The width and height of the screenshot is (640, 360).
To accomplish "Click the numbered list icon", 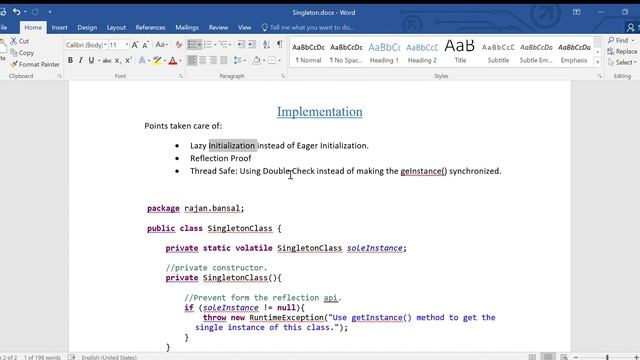I will (209, 44).
